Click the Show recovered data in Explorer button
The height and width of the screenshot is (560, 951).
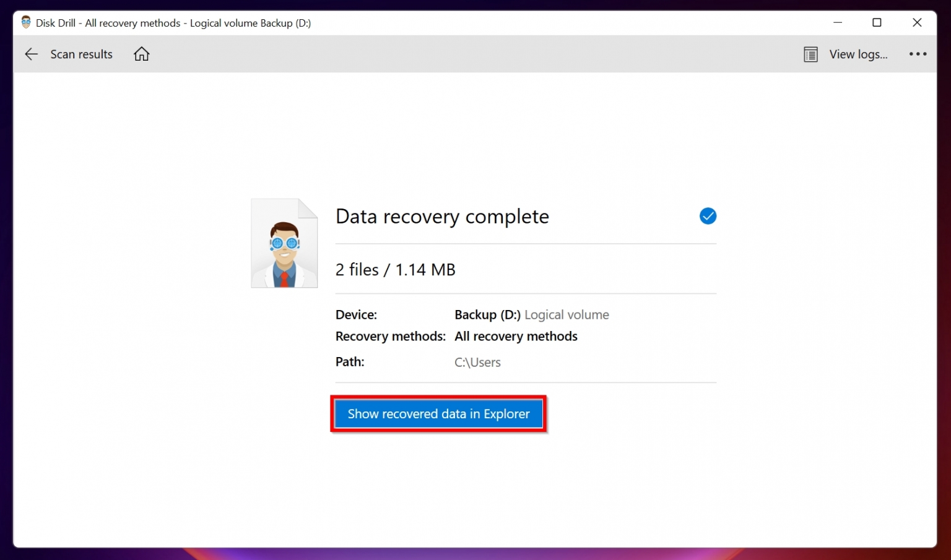tap(438, 413)
